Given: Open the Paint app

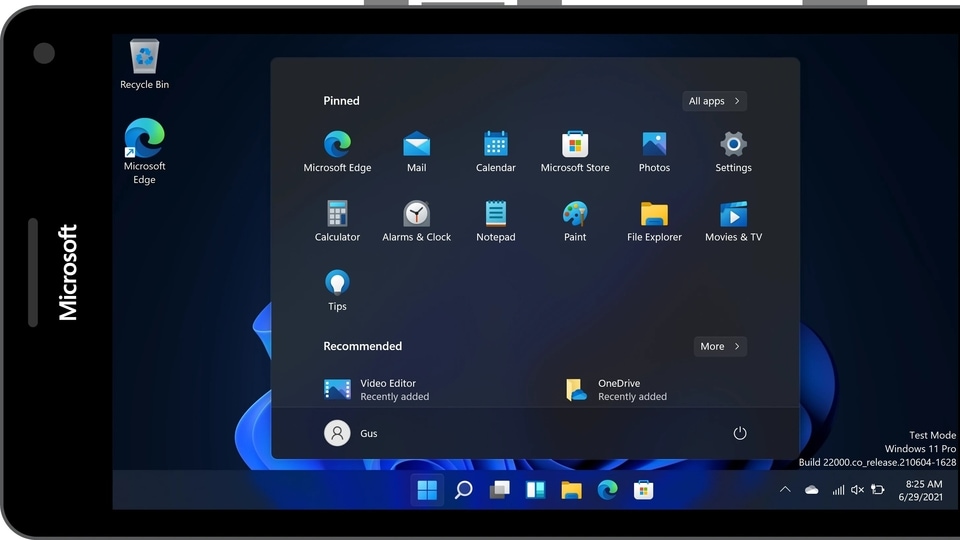Looking at the screenshot, I should pyautogui.click(x=575, y=221).
